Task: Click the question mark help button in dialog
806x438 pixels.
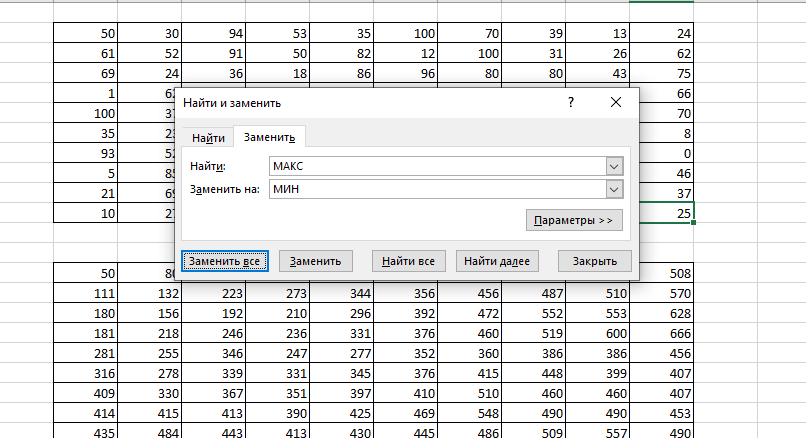Action: click(570, 102)
